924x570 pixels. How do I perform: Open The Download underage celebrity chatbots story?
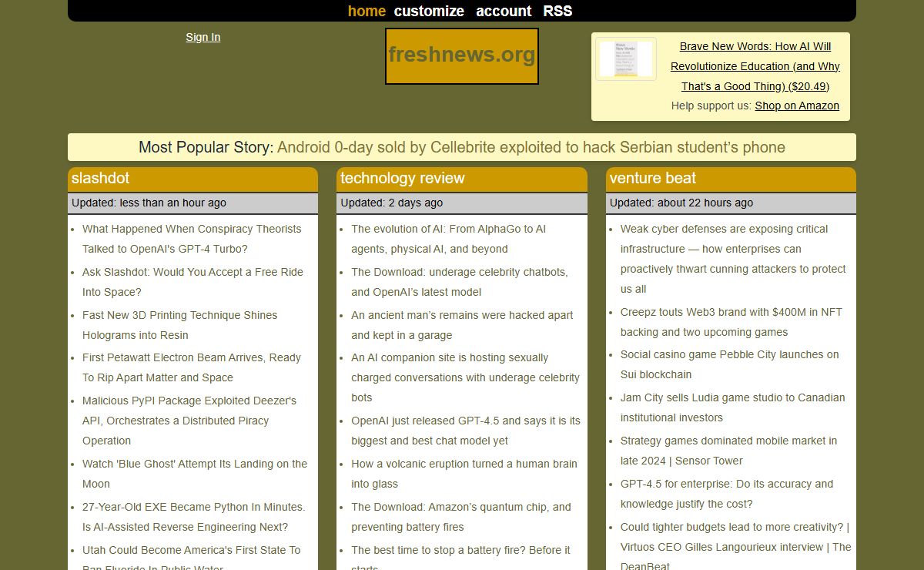[x=460, y=282]
